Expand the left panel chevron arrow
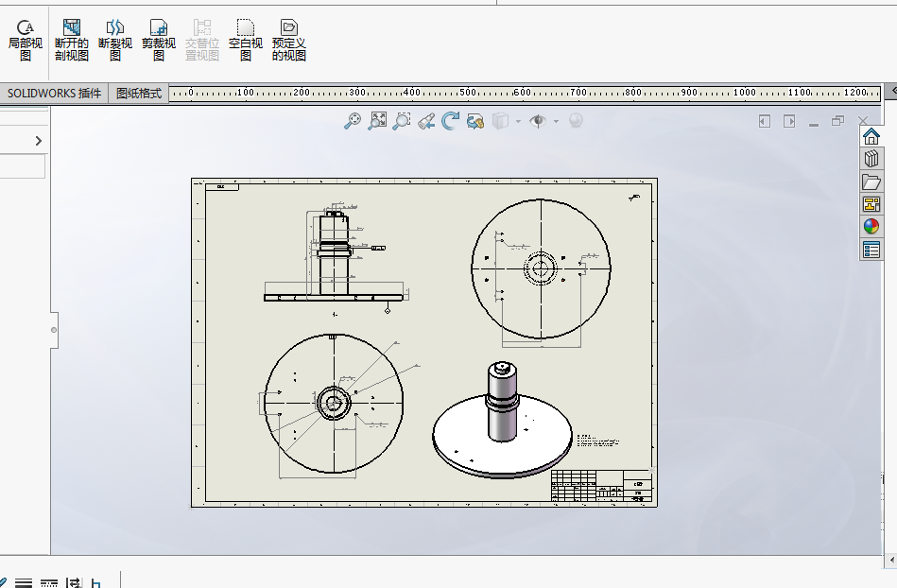 pyautogui.click(x=39, y=141)
